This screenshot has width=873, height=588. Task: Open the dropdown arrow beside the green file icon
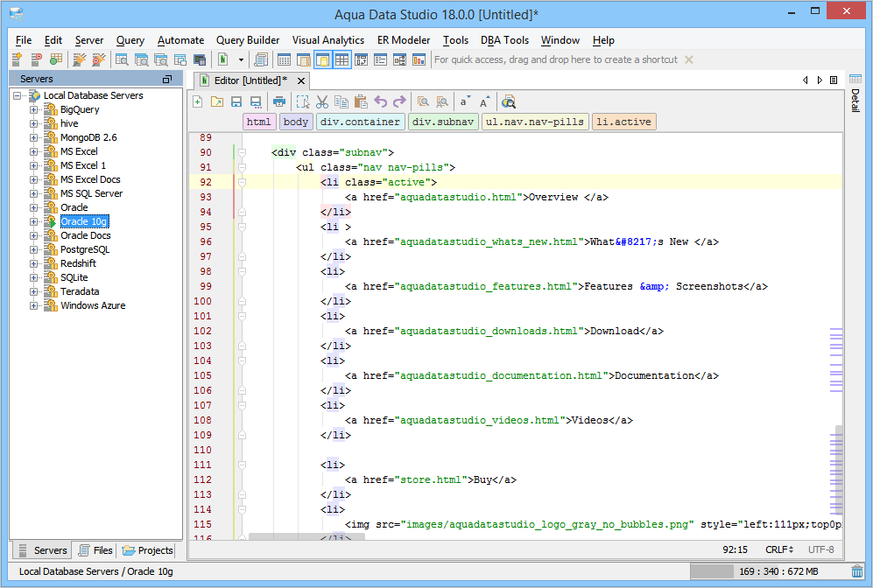pos(241,59)
